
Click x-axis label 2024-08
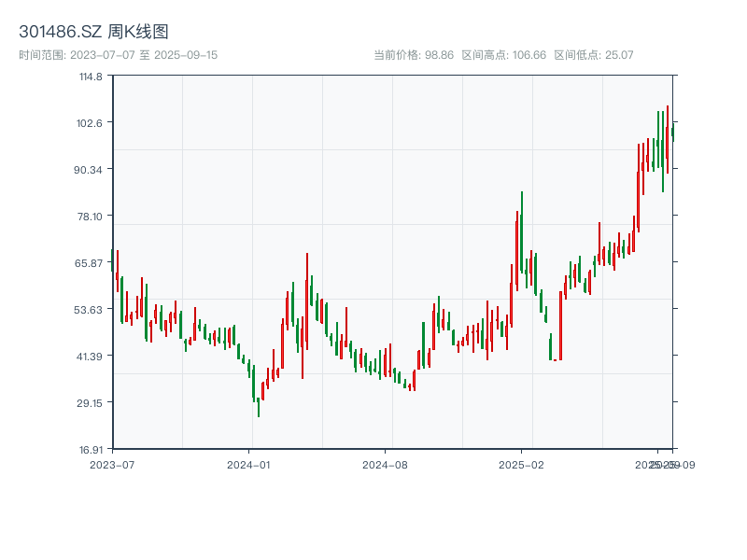(385, 465)
